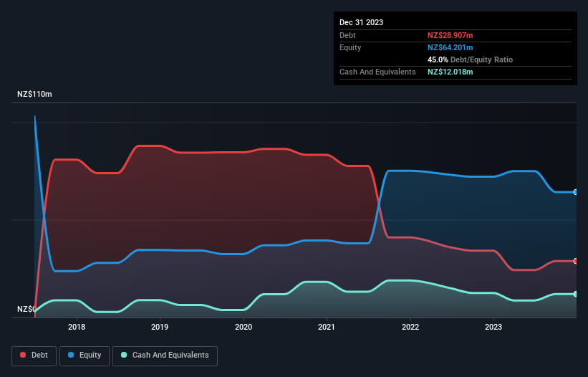
Task: Click the Dec 31 2023 tooltip date
Action: point(361,22)
